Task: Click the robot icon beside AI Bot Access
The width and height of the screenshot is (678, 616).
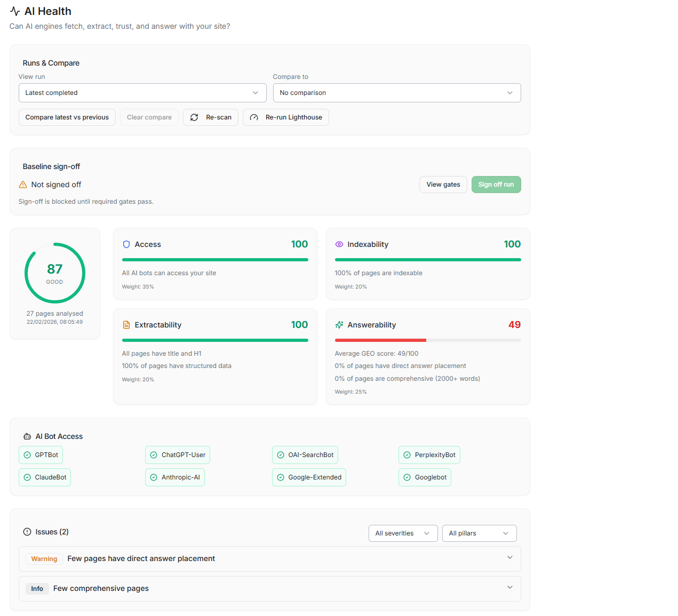Action: pyautogui.click(x=26, y=436)
